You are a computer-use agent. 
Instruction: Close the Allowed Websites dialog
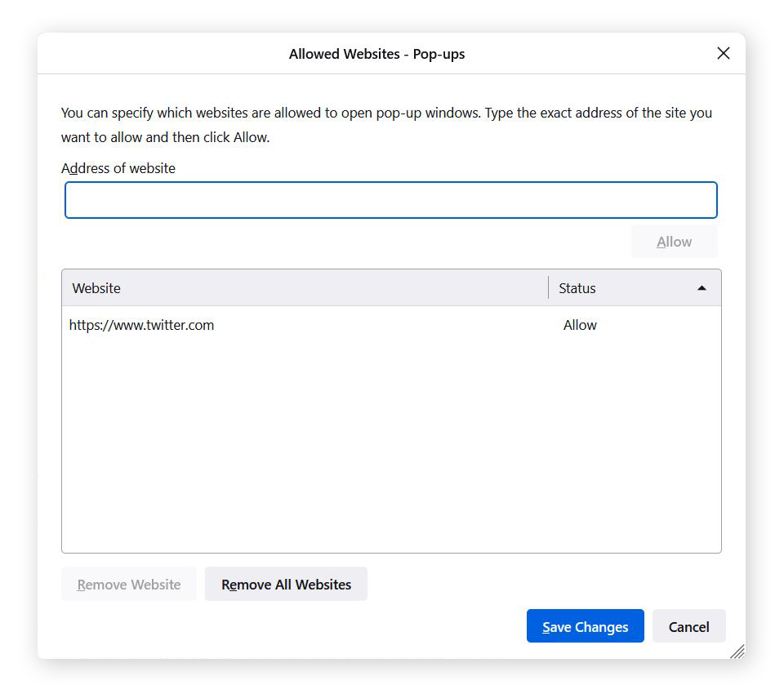724,52
